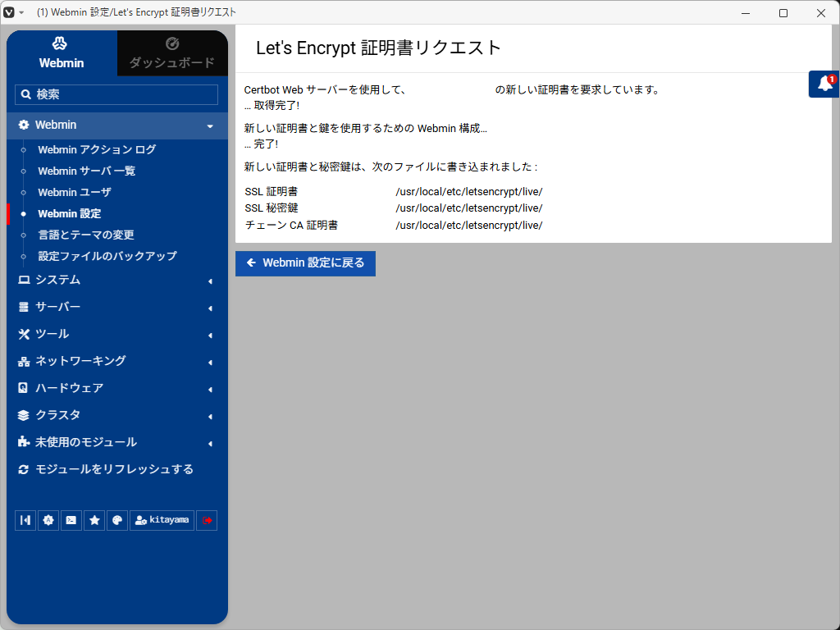
Task: Select Webmin 設定 menu item
Action: click(x=70, y=214)
